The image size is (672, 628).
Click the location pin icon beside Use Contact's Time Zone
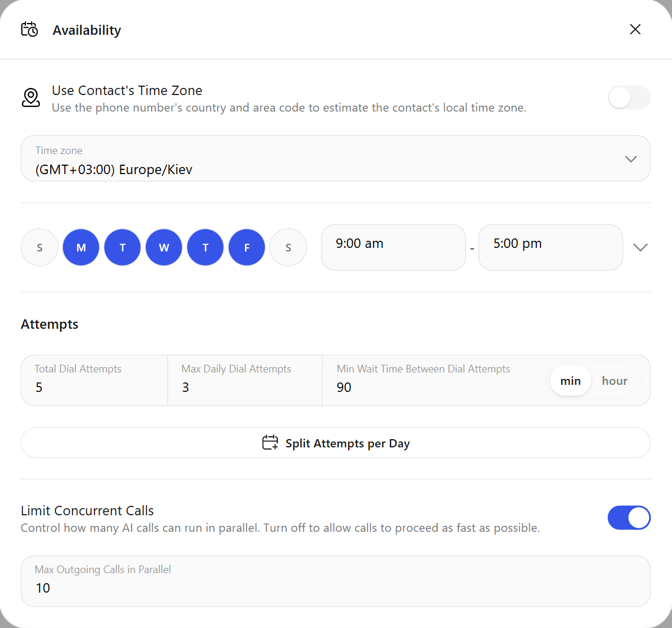(31, 98)
